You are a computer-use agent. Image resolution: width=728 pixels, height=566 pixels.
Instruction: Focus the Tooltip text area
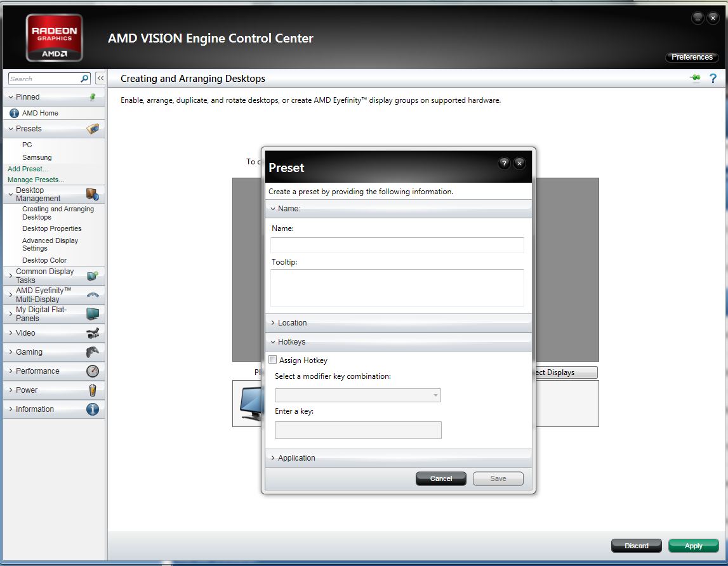pos(397,288)
